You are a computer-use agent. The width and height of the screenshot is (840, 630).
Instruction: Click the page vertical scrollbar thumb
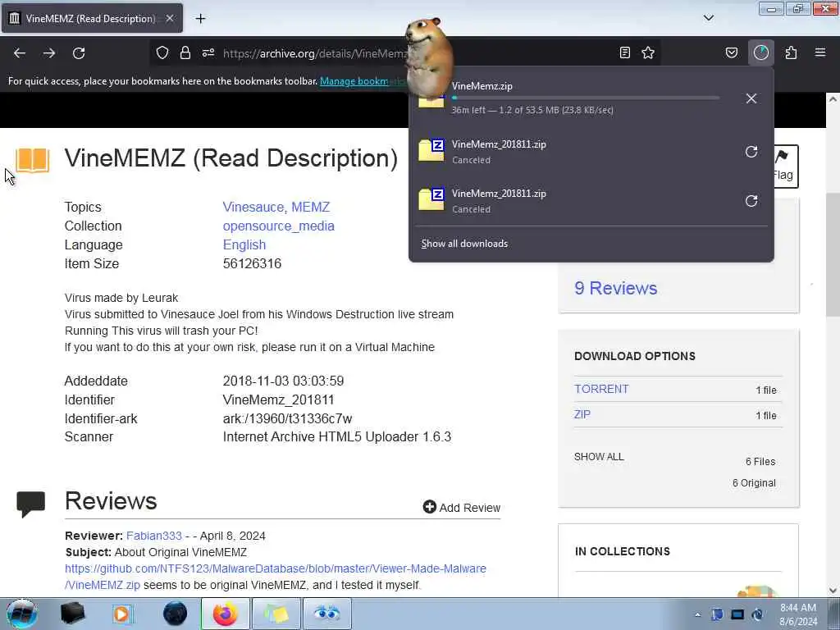tap(833, 254)
